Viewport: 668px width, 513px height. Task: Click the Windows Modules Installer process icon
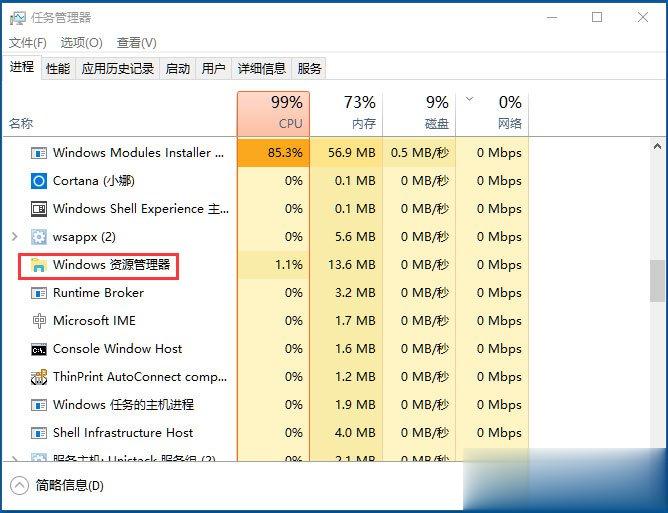click(39, 153)
